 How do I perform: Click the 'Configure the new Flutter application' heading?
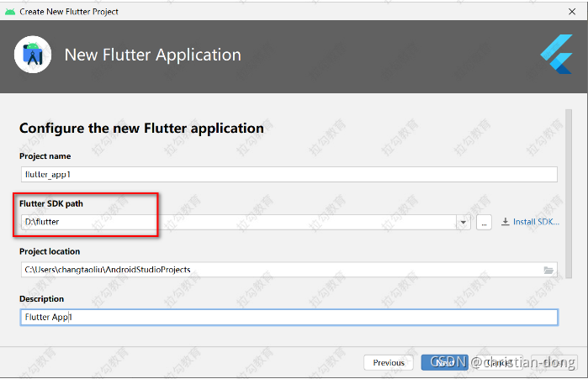[x=141, y=128]
